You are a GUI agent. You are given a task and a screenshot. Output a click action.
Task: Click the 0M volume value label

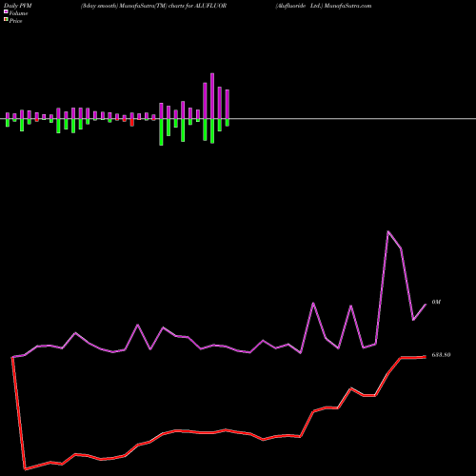(x=436, y=302)
